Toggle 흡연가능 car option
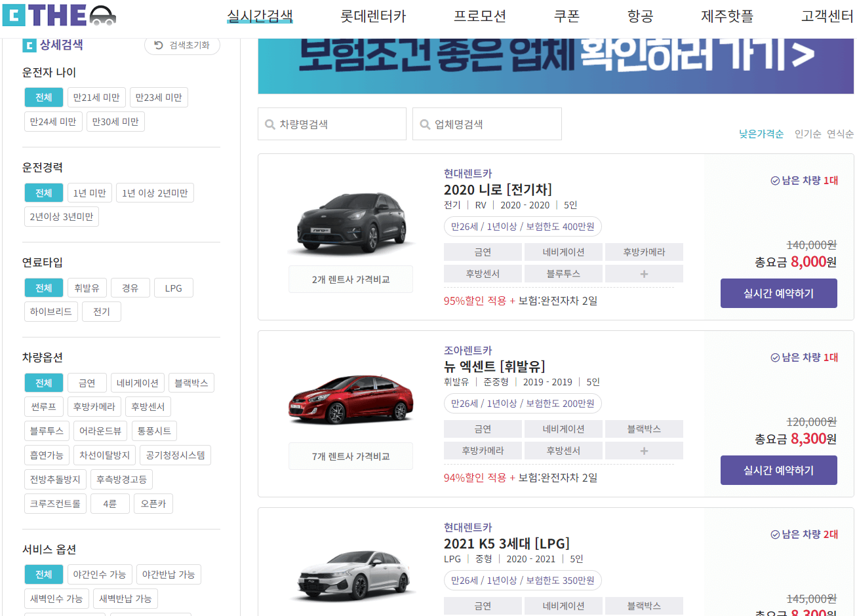The image size is (857, 616). pyautogui.click(x=47, y=455)
